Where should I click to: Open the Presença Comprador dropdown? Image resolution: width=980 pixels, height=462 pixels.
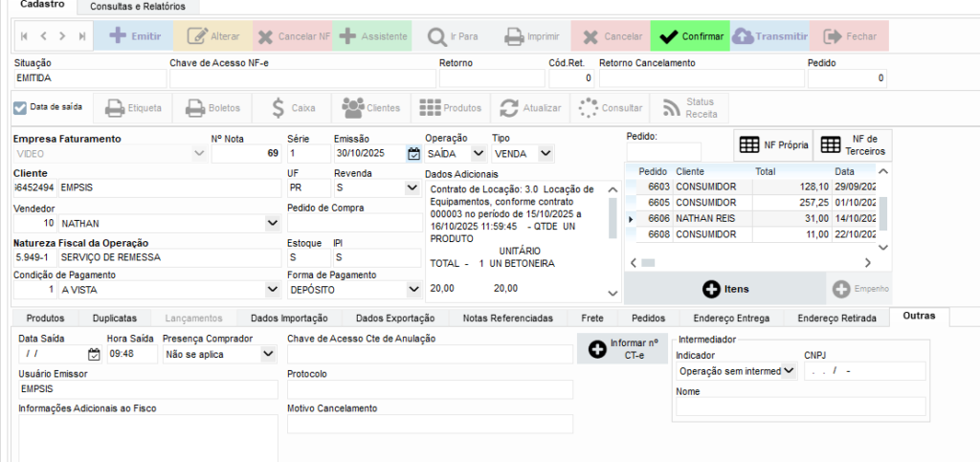click(267, 354)
